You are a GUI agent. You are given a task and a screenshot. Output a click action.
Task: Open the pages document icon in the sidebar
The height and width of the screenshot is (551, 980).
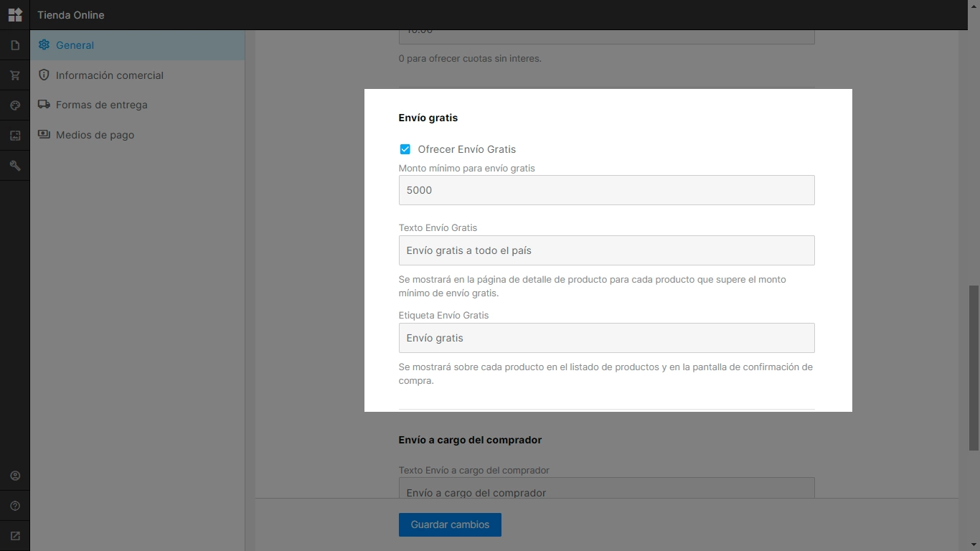click(x=15, y=45)
